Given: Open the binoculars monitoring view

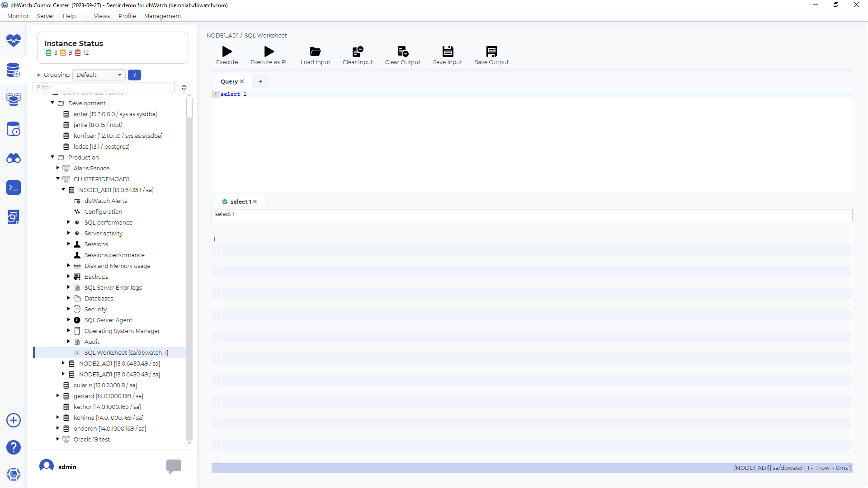Looking at the screenshot, I should [14, 158].
